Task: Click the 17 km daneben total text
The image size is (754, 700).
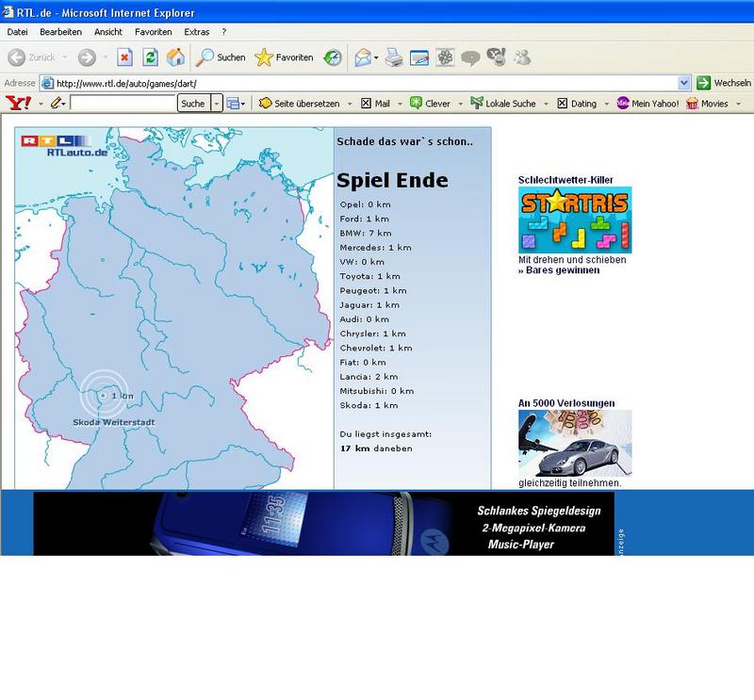Action: pyautogui.click(x=376, y=448)
